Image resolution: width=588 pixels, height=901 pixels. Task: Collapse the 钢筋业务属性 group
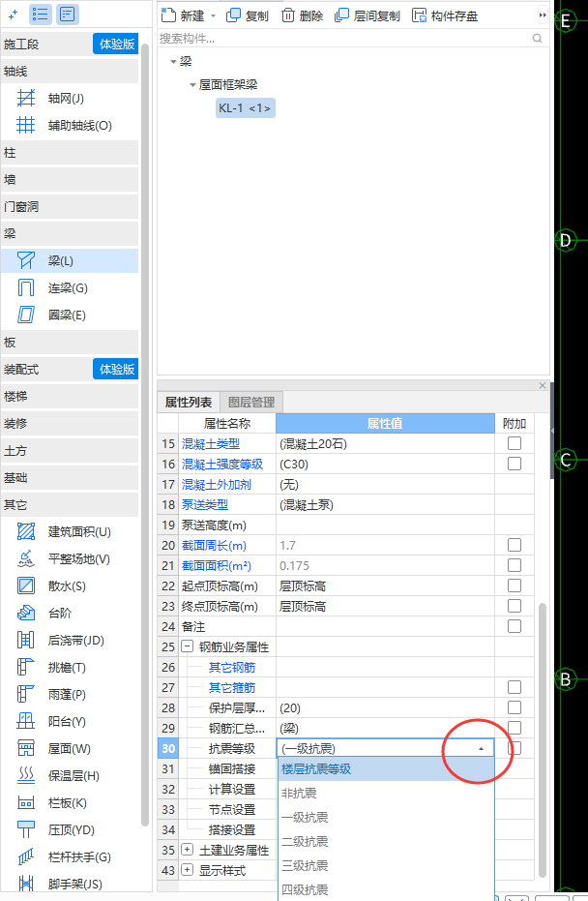tap(188, 646)
